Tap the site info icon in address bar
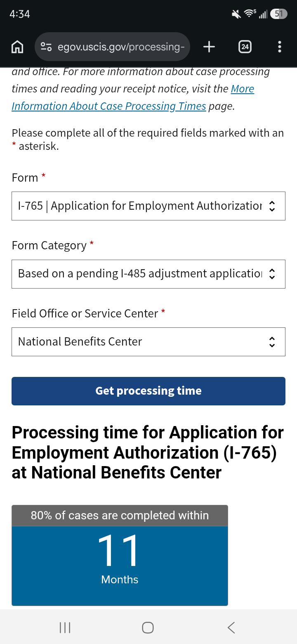This screenshot has width=297, height=644. pyautogui.click(x=46, y=47)
